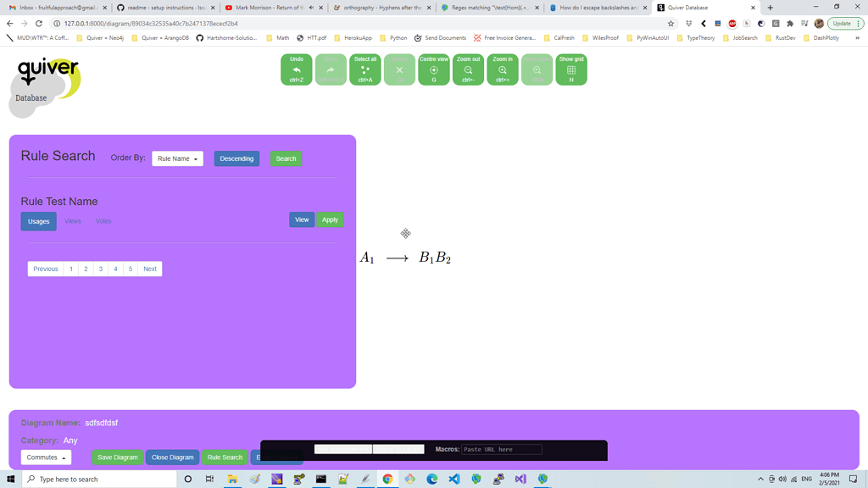Click the Macros URL input field

[x=501, y=449]
